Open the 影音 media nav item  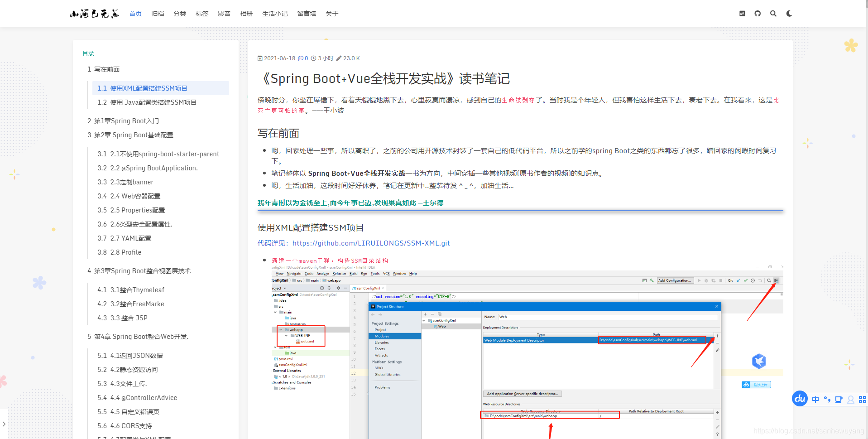(224, 14)
